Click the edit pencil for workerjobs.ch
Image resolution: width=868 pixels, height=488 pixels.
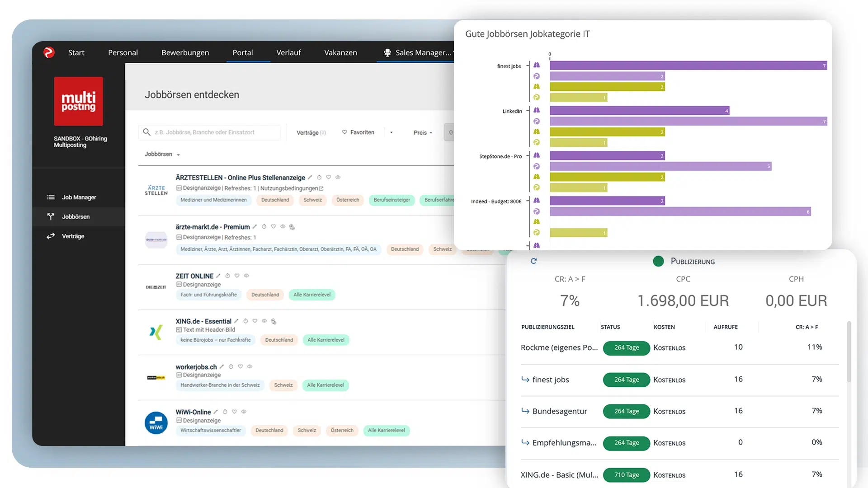click(x=222, y=367)
